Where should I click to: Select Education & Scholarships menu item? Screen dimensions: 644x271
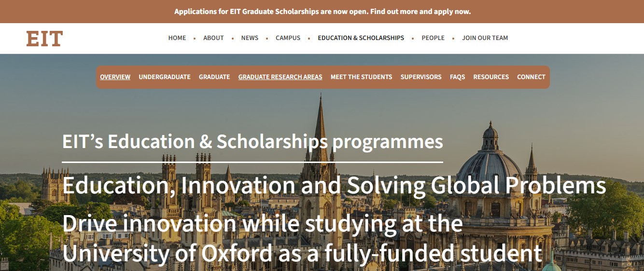click(361, 38)
